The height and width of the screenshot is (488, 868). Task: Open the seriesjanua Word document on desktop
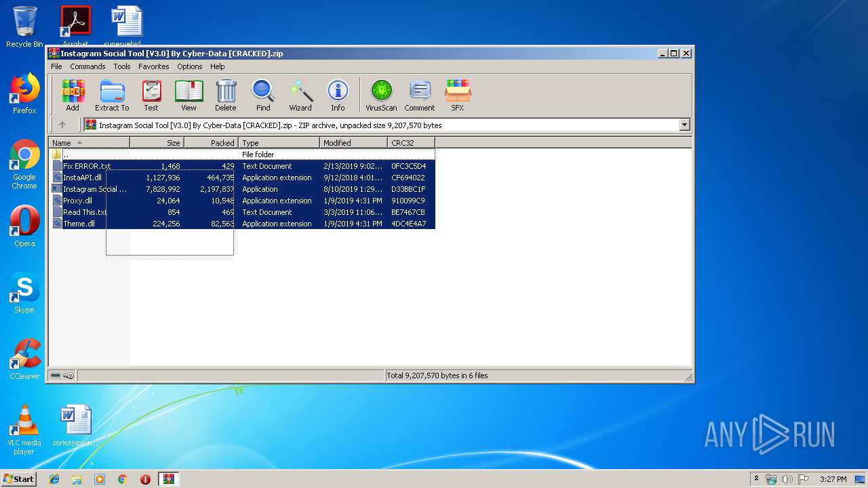click(x=75, y=426)
